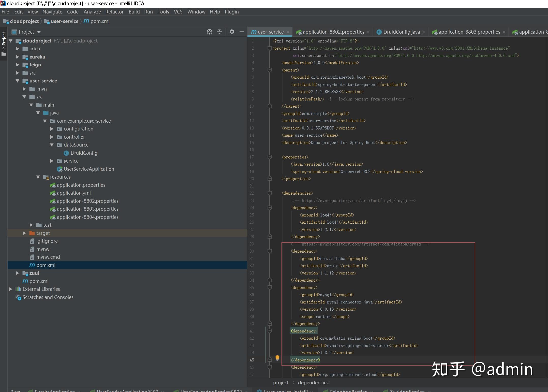Image resolution: width=548 pixels, height=392 pixels.
Task: Open the Navigate menu
Action: 52,12
